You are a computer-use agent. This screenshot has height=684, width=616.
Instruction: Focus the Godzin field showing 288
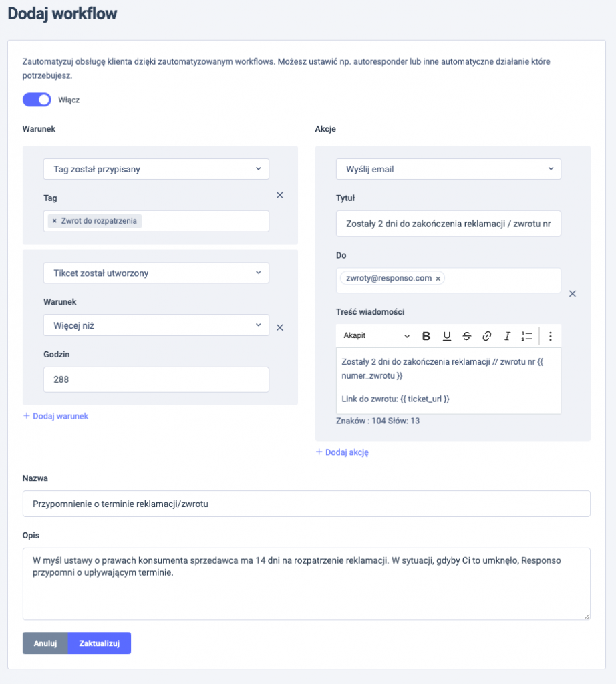pyautogui.click(x=156, y=379)
